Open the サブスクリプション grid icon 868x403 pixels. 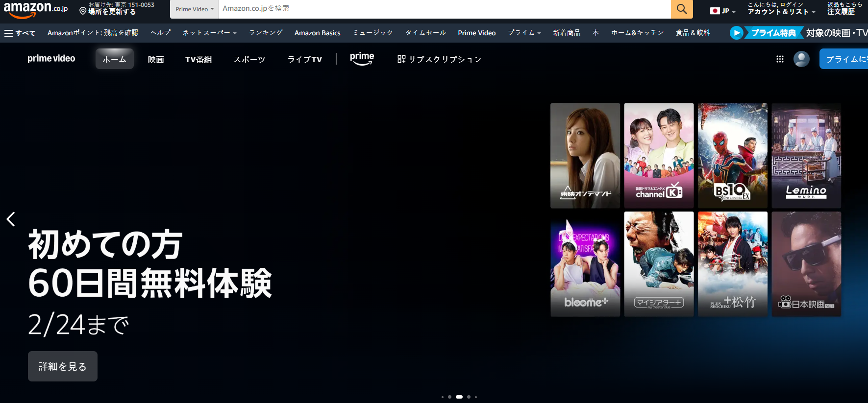click(x=401, y=59)
